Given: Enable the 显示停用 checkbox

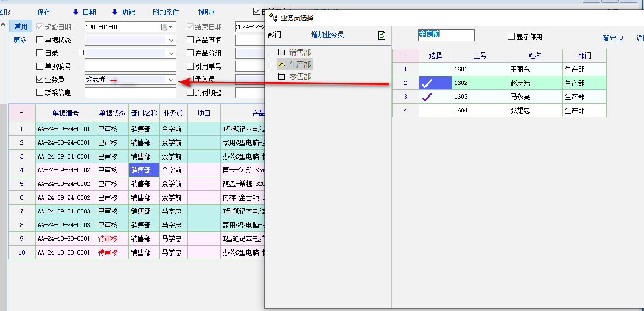Looking at the screenshot, I should pos(511,37).
